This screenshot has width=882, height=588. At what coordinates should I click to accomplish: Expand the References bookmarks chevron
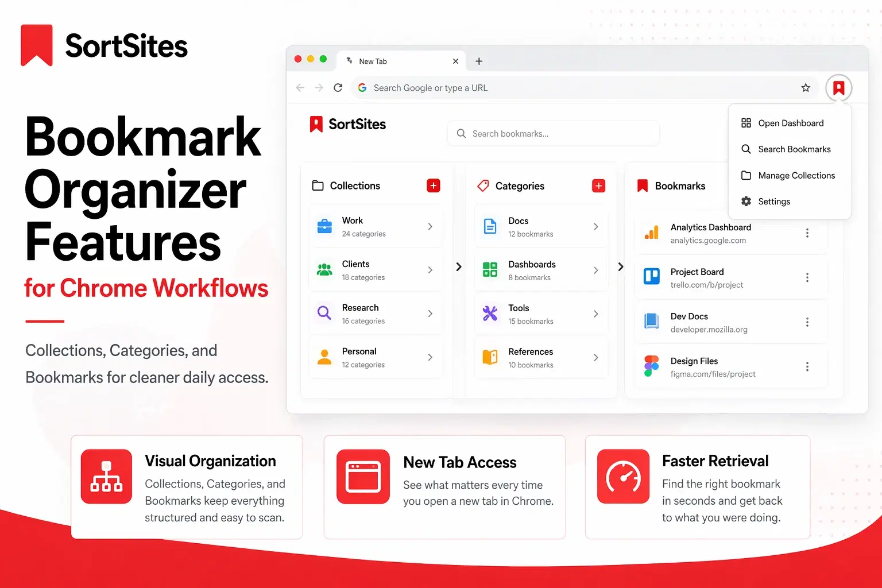(595, 357)
